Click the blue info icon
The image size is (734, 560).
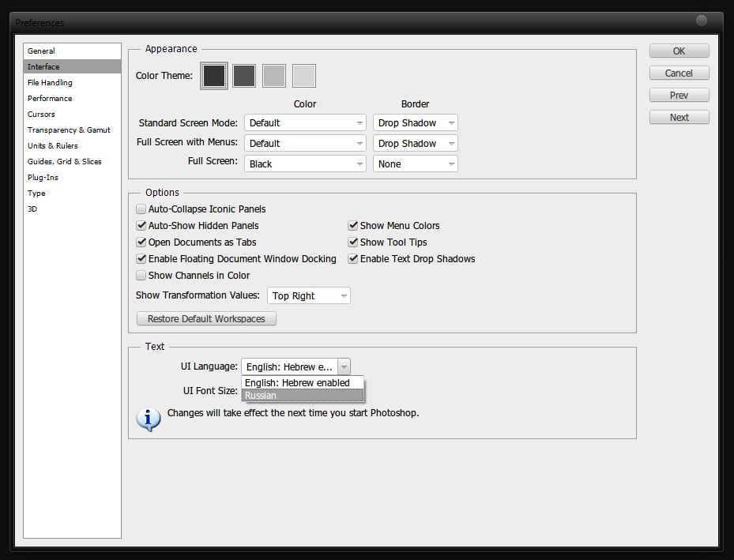tap(149, 419)
